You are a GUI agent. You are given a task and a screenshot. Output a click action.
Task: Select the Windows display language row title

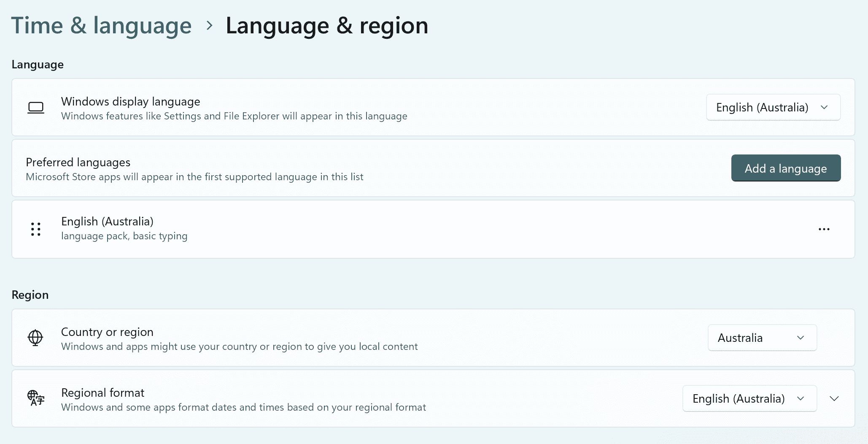click(x=130, y=102)
